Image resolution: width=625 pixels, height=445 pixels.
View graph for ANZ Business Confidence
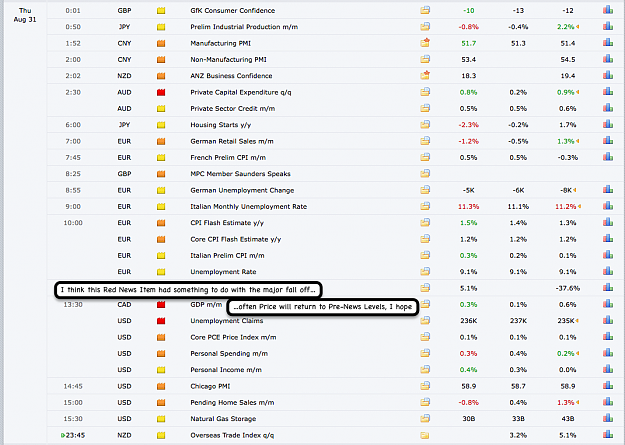(608, 75)
